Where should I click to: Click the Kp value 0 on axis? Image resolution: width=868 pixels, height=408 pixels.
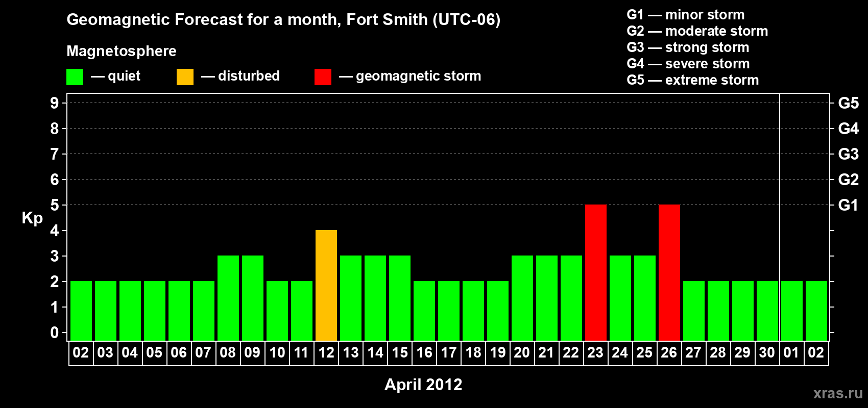tap(55, 333)
